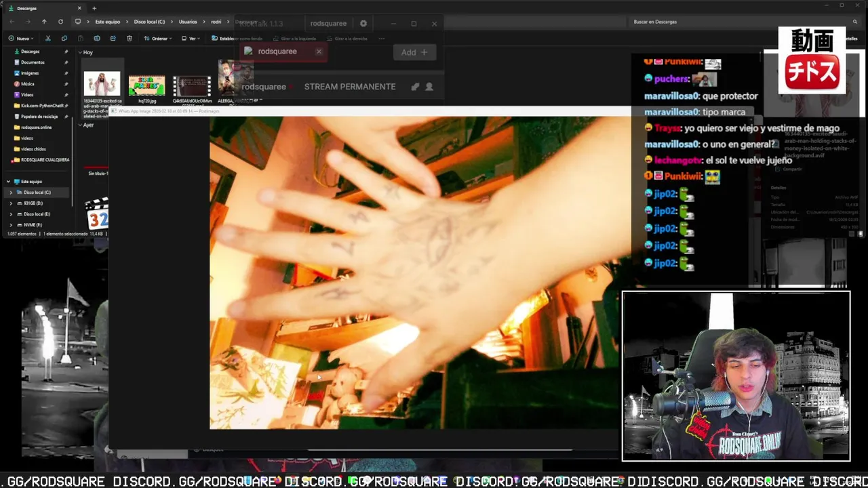The image size is (868, 488).
Task: Click the Copy icon in Explorer toolbar
Action: tap(64, 39)
